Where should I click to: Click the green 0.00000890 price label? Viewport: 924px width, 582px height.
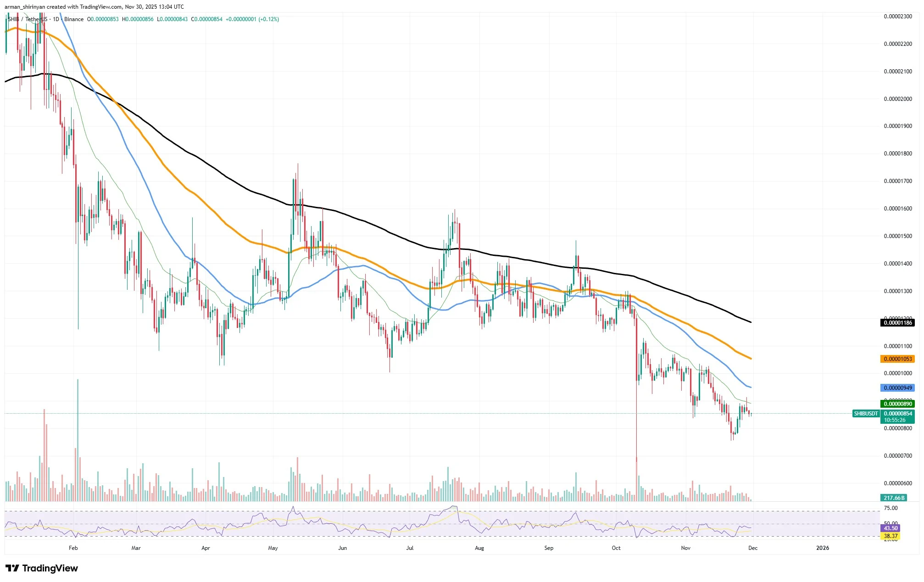point(897,404)
